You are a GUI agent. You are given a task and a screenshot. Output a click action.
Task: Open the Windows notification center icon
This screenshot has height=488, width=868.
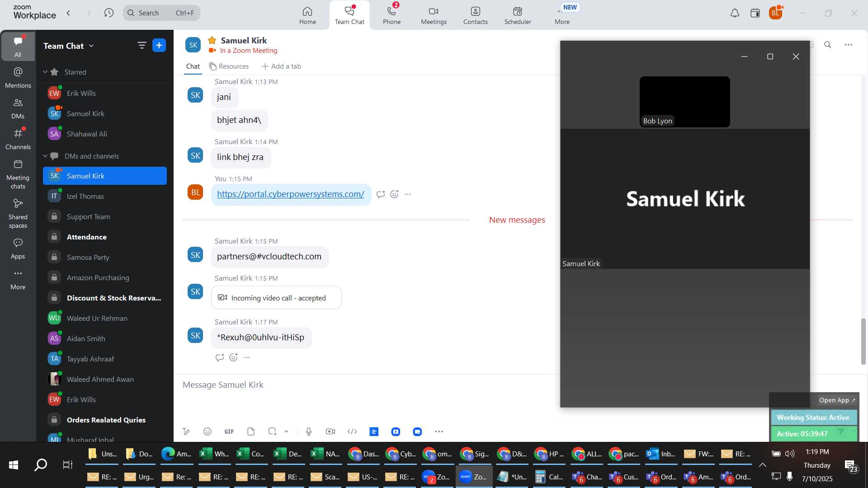(x=850, y=465)
